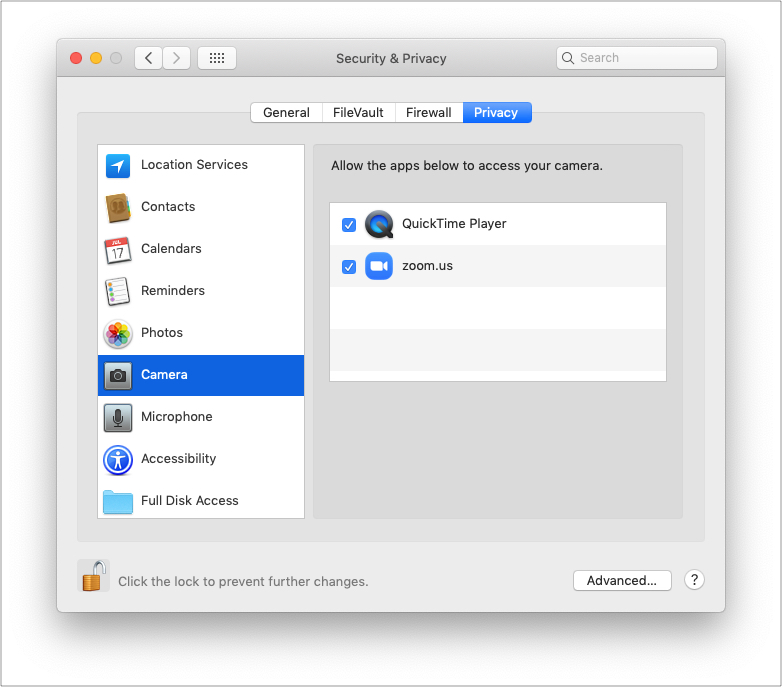Click the open padlock icon

(94, 576)
